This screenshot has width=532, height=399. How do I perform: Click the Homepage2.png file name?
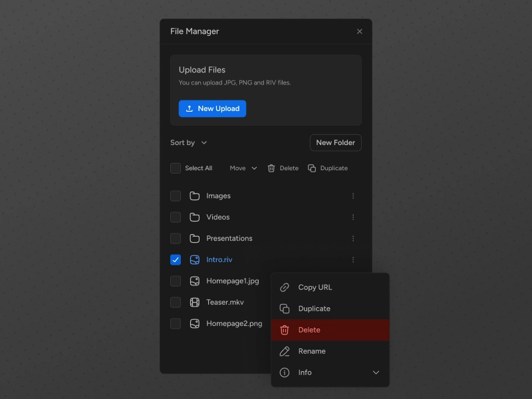coord(234,324)
